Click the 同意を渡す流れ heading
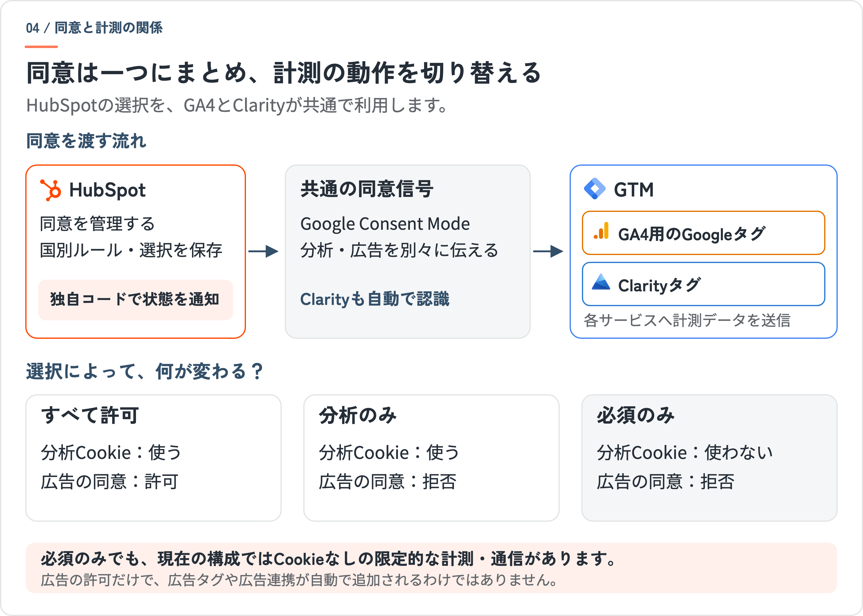 click(86, 141)
